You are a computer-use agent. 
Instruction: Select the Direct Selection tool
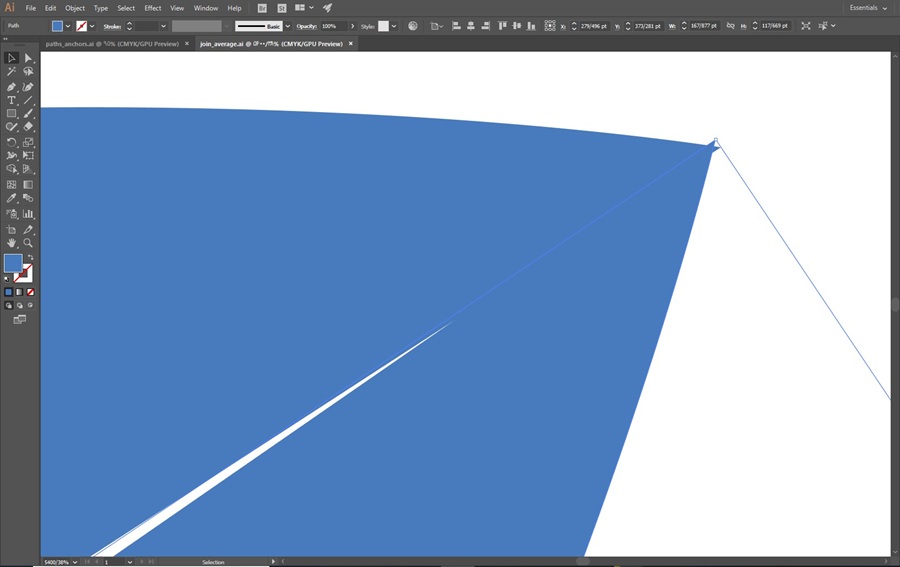tap(28, 58)
